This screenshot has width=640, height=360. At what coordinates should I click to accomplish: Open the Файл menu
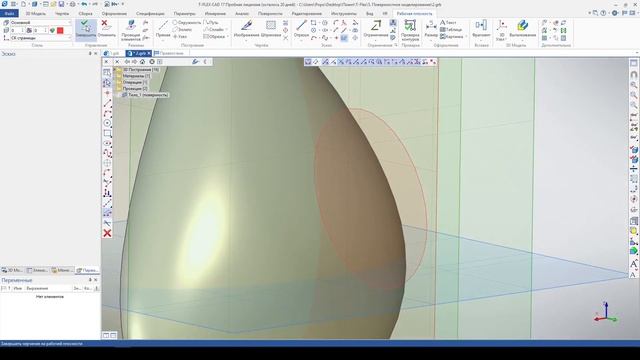pyautogui.click(x=9, y=13)
